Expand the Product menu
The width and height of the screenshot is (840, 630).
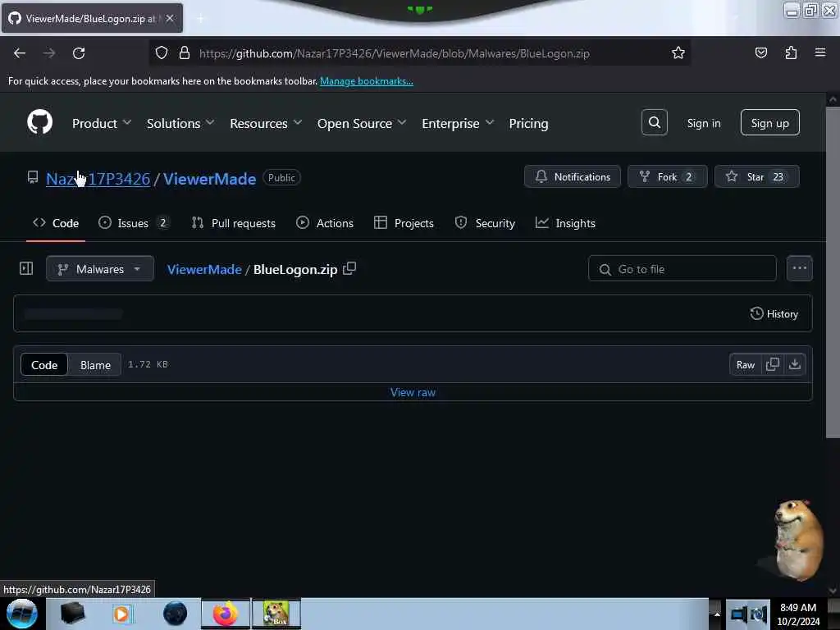point(102,123)
